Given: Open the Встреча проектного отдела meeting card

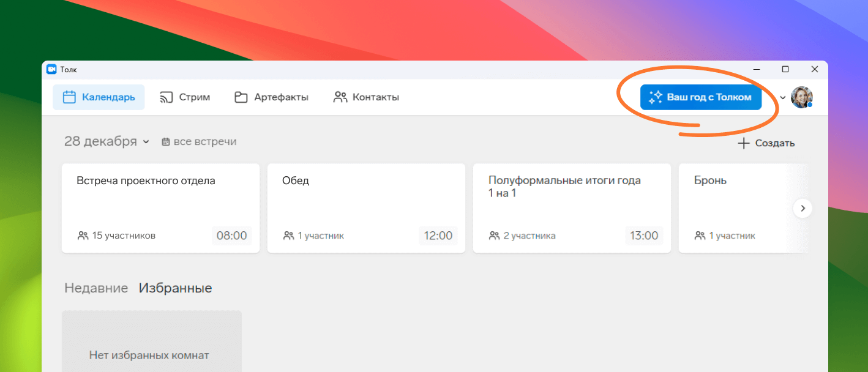Looking at the screenshot, I should click(160, 208).
